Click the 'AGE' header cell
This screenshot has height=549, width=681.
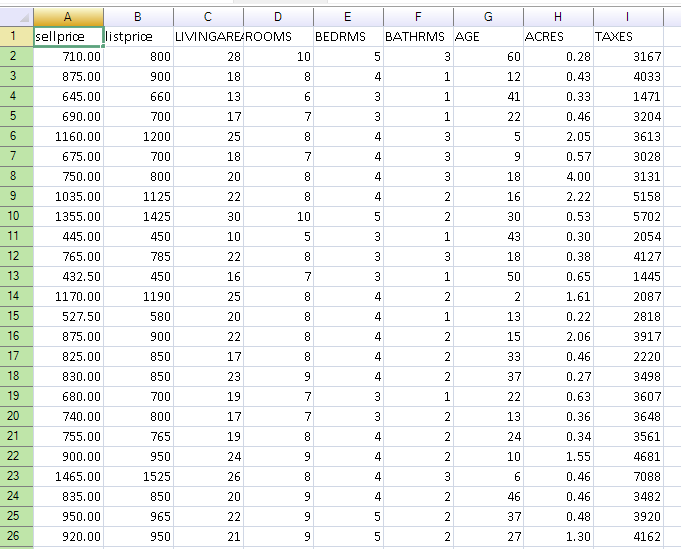(x=488, y=36)
